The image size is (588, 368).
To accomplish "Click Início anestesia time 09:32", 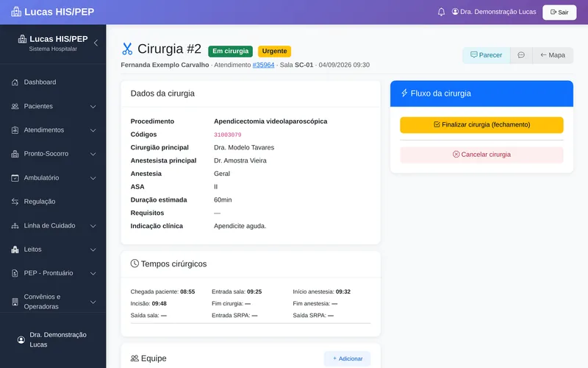I will [x=343, y=291].
